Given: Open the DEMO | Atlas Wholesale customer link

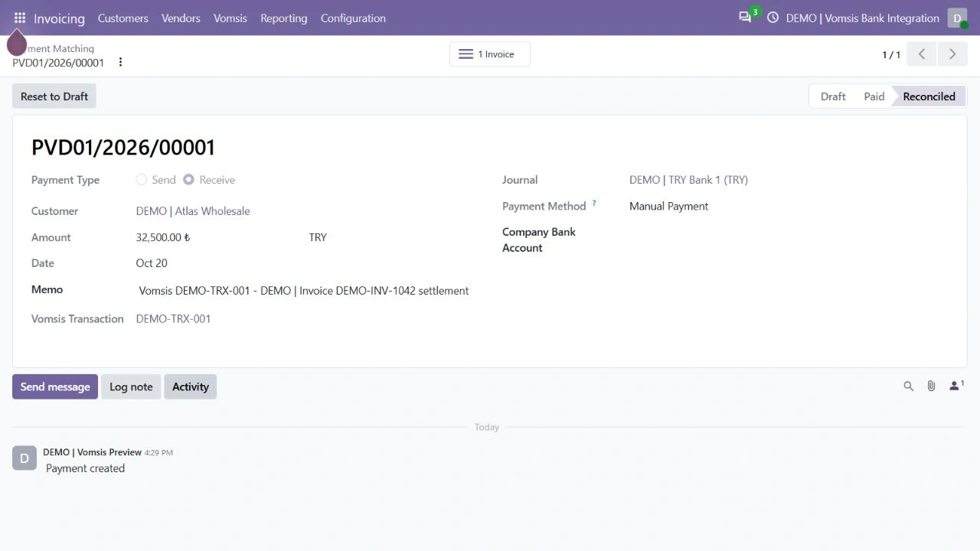Looking at the screenshot, I should 193,211.
